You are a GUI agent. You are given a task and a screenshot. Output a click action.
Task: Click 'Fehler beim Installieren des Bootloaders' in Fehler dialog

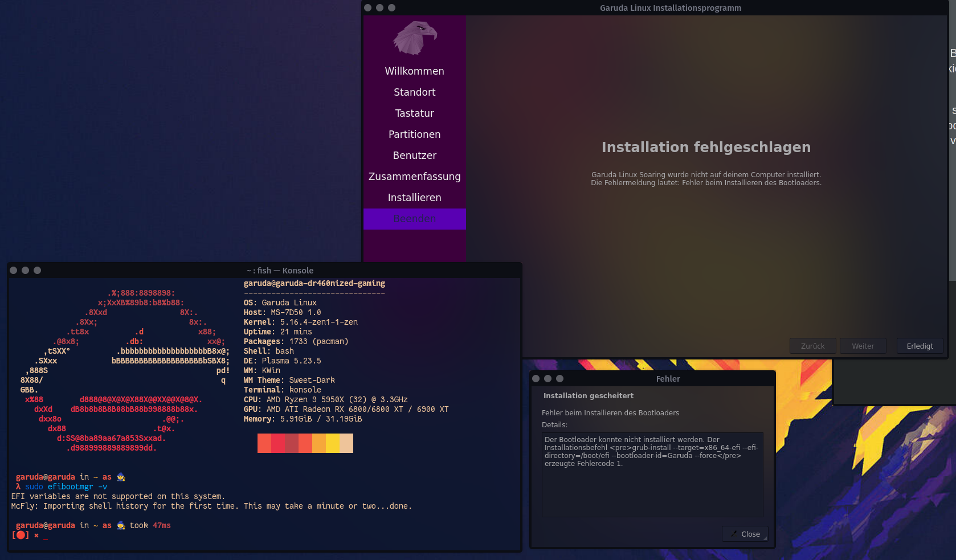coord(610,413)
